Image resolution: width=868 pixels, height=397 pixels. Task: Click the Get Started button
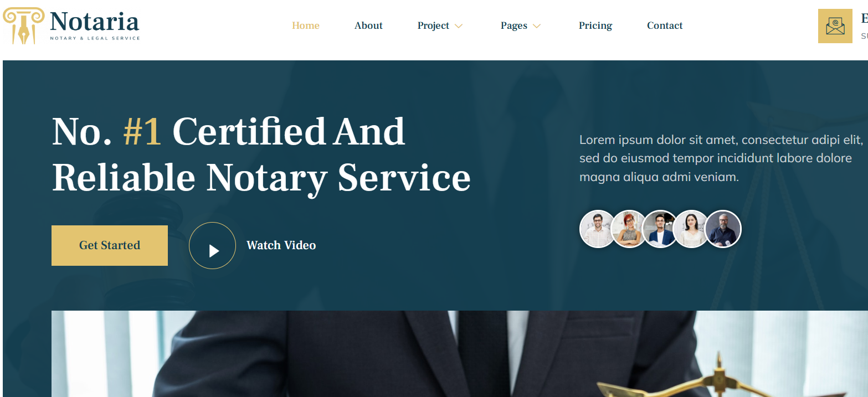[110, 245]
